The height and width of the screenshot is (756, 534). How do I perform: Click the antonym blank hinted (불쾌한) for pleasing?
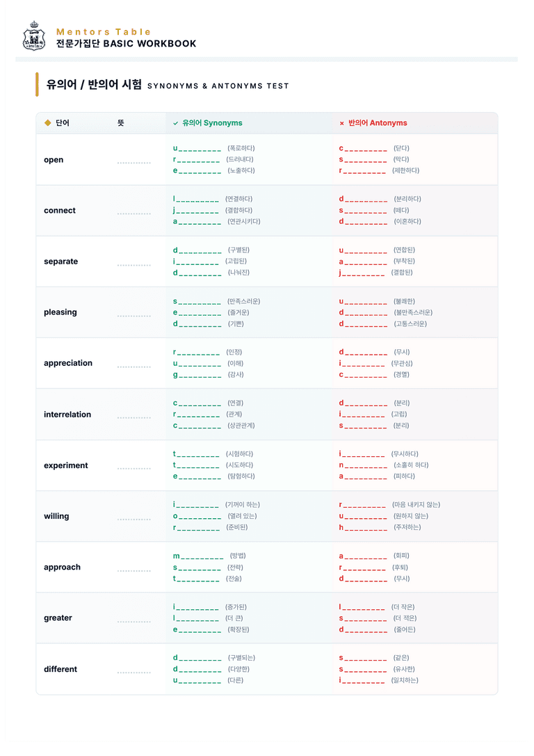click(x=363, y=301)
